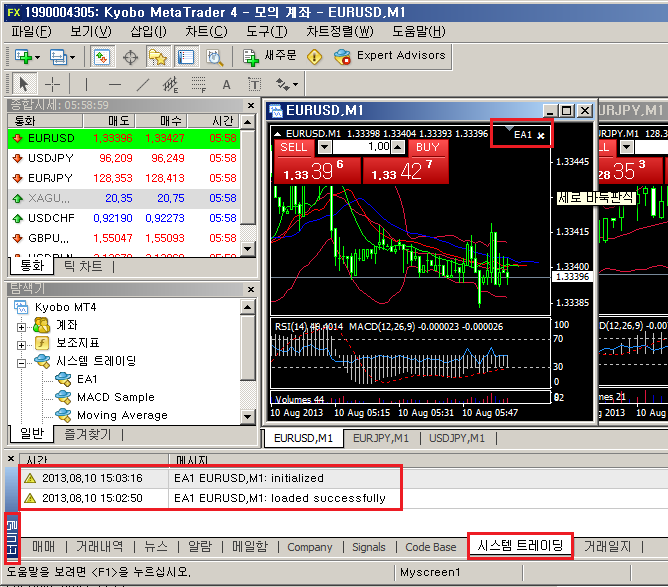Open the 도움말(H) menu

point(419,31)
